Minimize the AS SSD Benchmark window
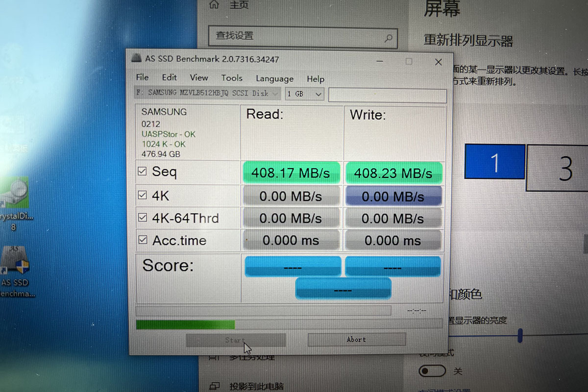This screenshot has height=392, width=588. (381, 62)
